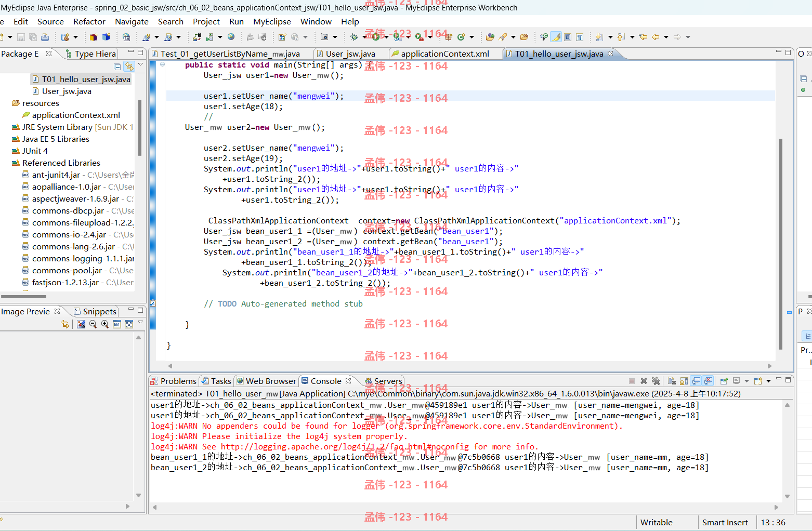Switch to User_jsw.java editor tab
The height and width of the screenshot is (531, 812).
[x=346, y=54]
